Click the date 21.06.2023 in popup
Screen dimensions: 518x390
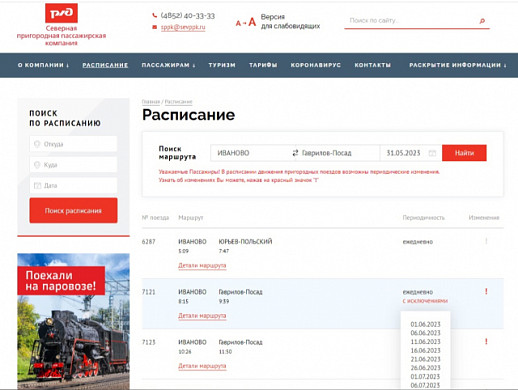425,359
